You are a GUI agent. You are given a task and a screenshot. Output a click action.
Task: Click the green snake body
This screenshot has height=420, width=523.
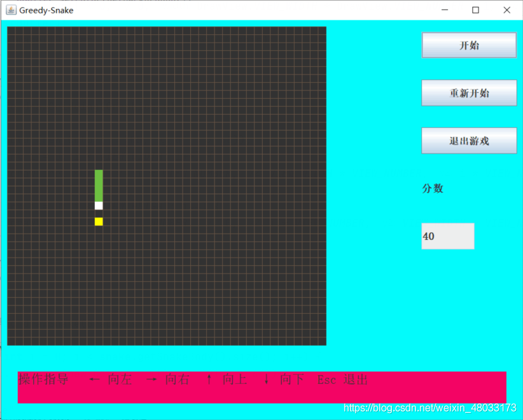point(99,185)
